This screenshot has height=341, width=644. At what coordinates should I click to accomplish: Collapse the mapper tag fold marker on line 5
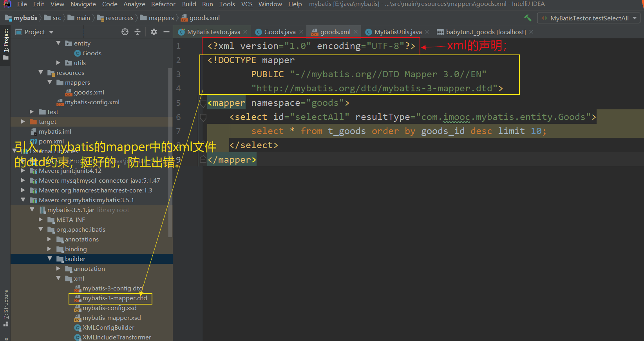(203, 103)
